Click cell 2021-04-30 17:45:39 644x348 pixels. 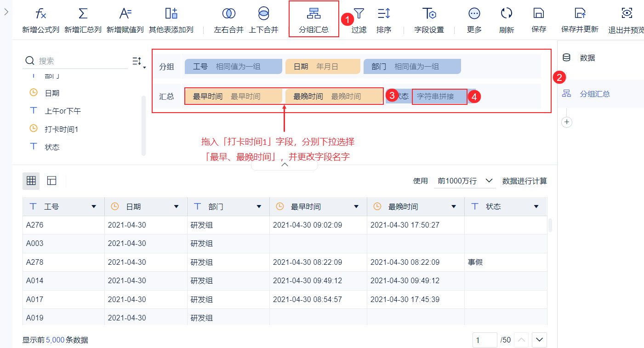point(416,299)
